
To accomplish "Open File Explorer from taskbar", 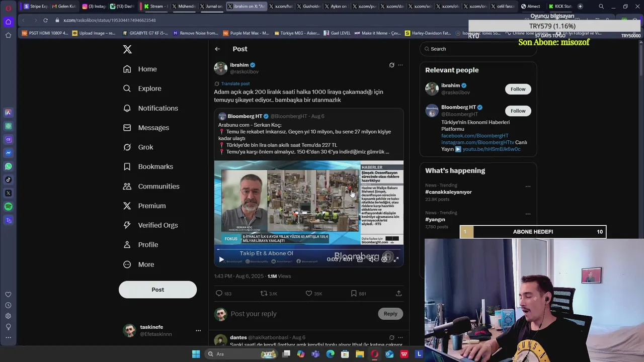I will (360, 354).
